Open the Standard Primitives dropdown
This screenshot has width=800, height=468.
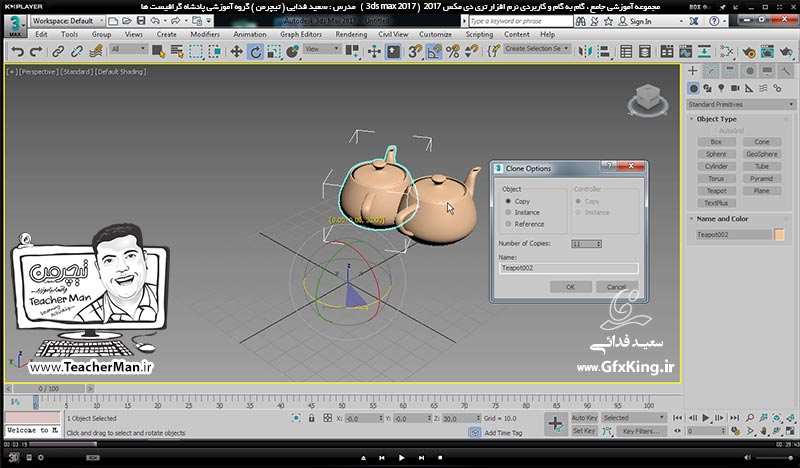pos(741,104)
